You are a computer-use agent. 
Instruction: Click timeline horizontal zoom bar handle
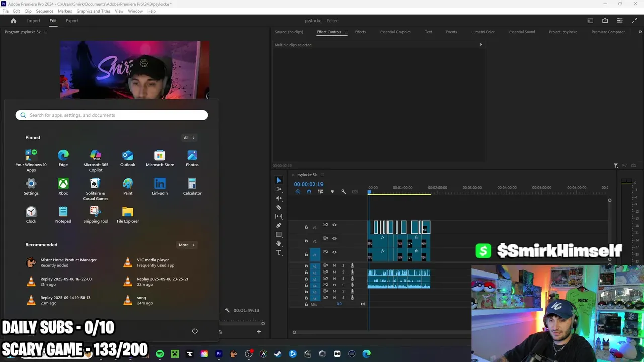click(x=294, y=332)
